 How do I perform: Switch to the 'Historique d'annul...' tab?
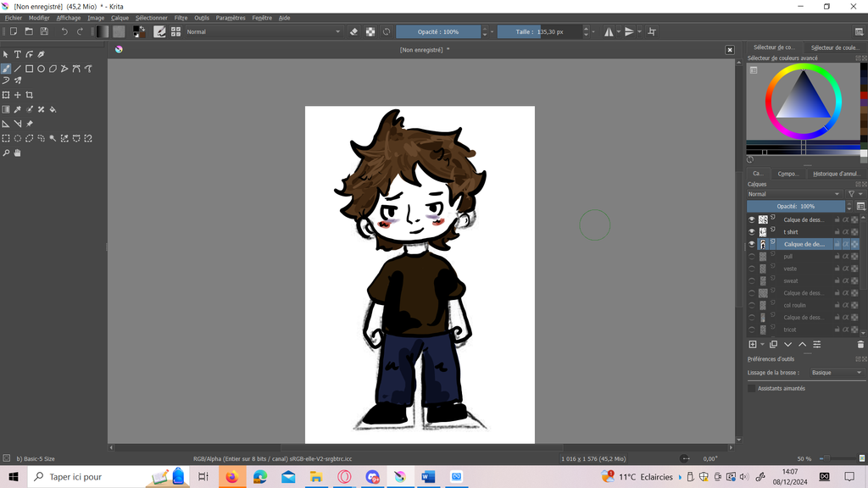(x=836, y=174)
